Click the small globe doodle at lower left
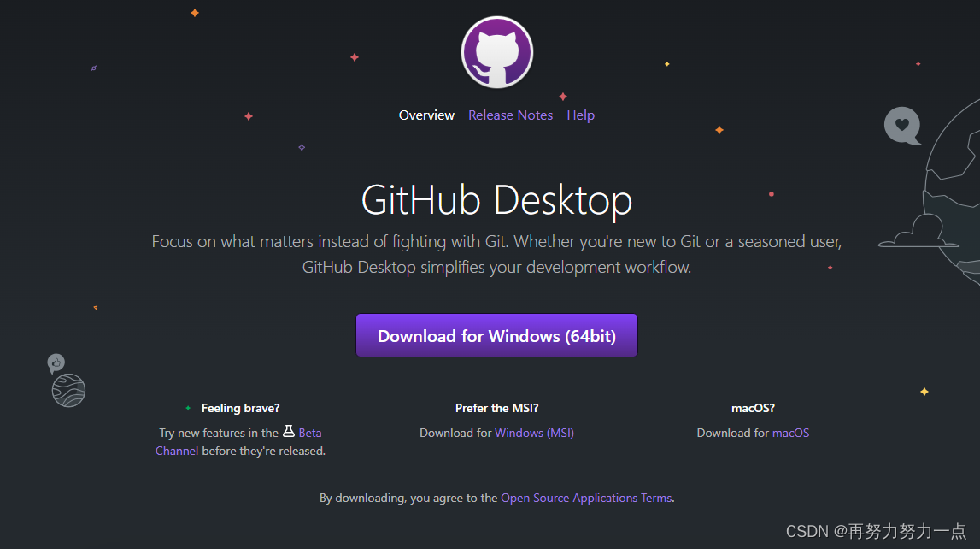The width and height of the screenshot is (980, 549). coord(67,391)
